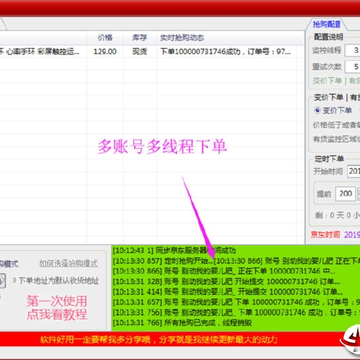Click log line 10:13:31 657 下单成功

coord(236,302)
